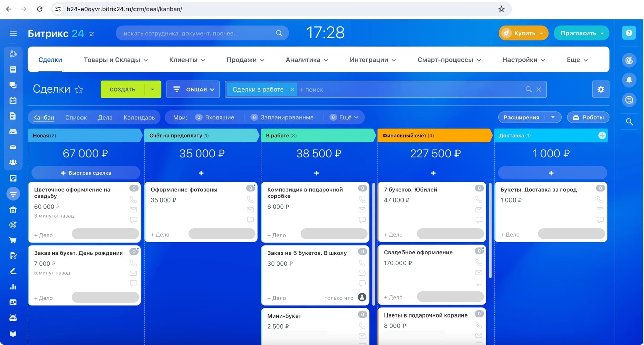Open the document page icon in left sidebar

pyautogui.click(x=13, y=116)
